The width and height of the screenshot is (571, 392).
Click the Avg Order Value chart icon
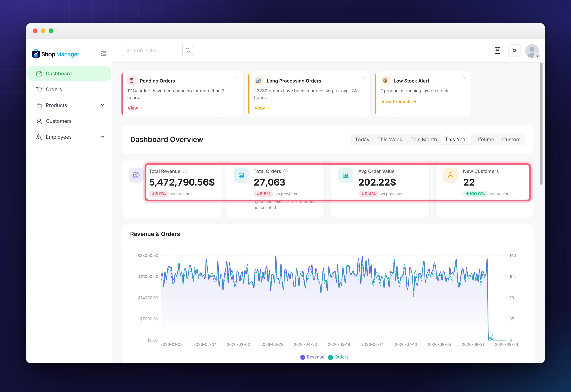point(346,175)
